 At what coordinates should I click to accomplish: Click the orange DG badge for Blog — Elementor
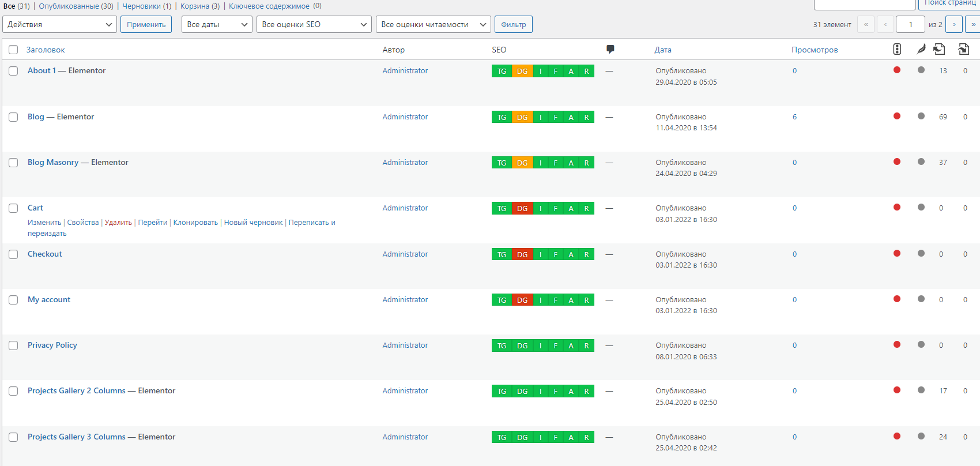click(x=522, y=117)
